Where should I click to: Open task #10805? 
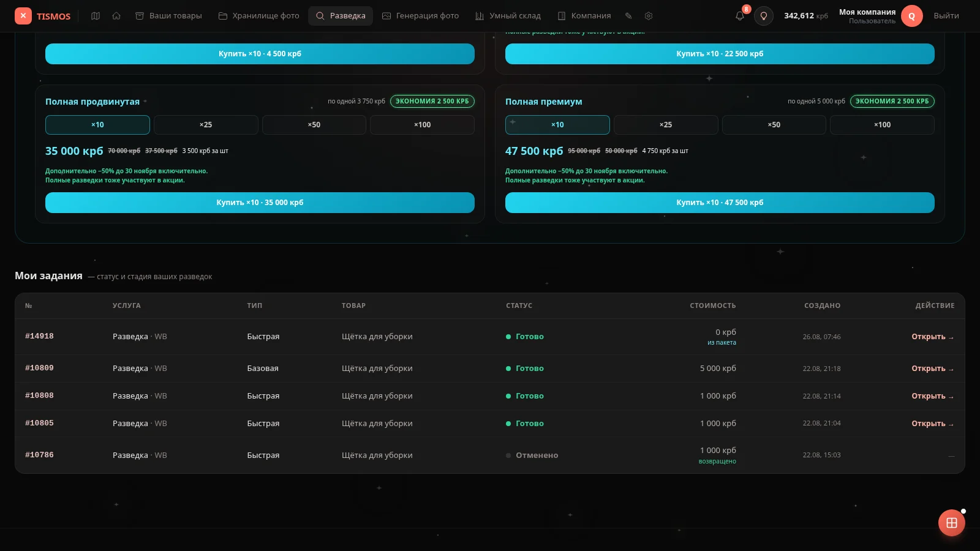932,424
